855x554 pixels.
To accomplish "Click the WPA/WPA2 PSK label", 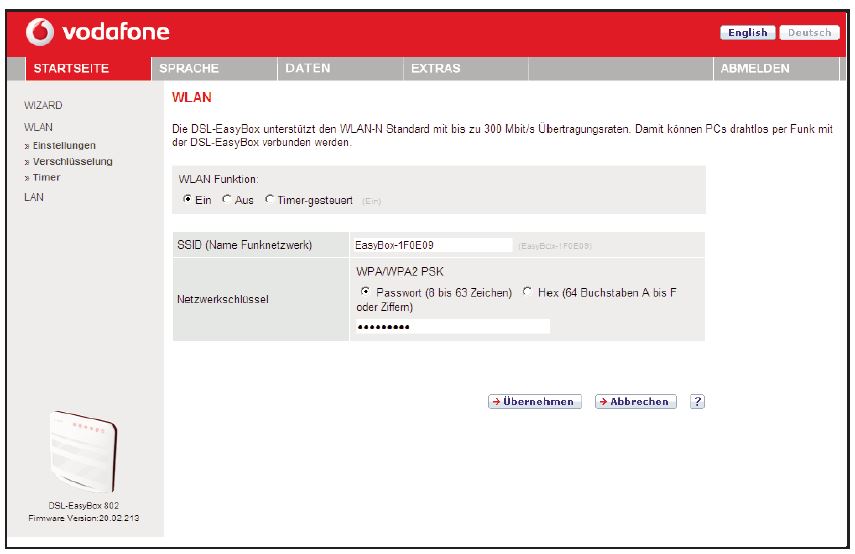I will [x=400, y=272].
